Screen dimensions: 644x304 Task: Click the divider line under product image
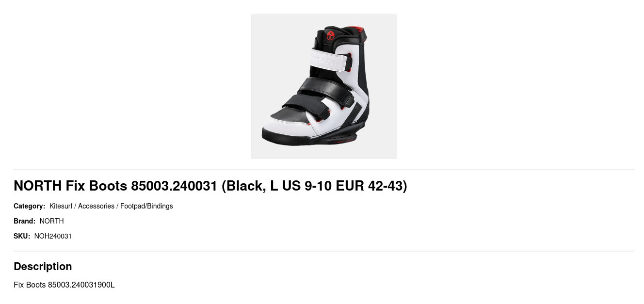click(x=323, y=169)
